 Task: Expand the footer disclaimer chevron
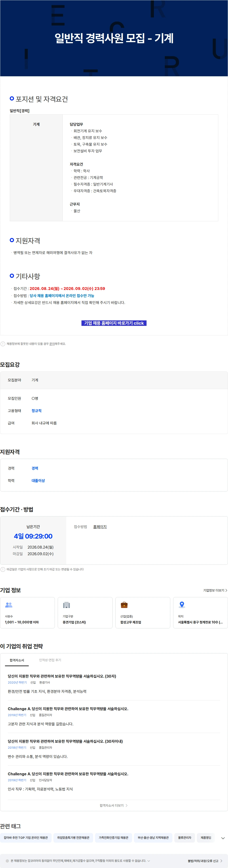[148, 861]
